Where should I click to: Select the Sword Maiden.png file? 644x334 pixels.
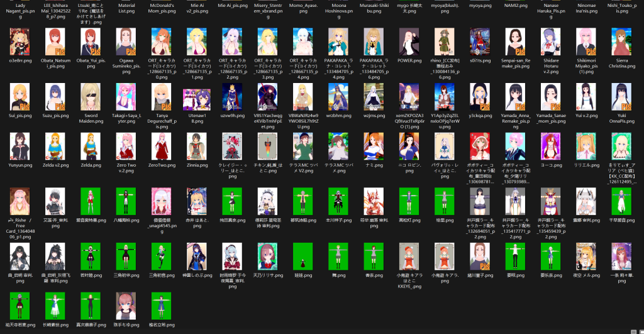(x=91, y=96)
